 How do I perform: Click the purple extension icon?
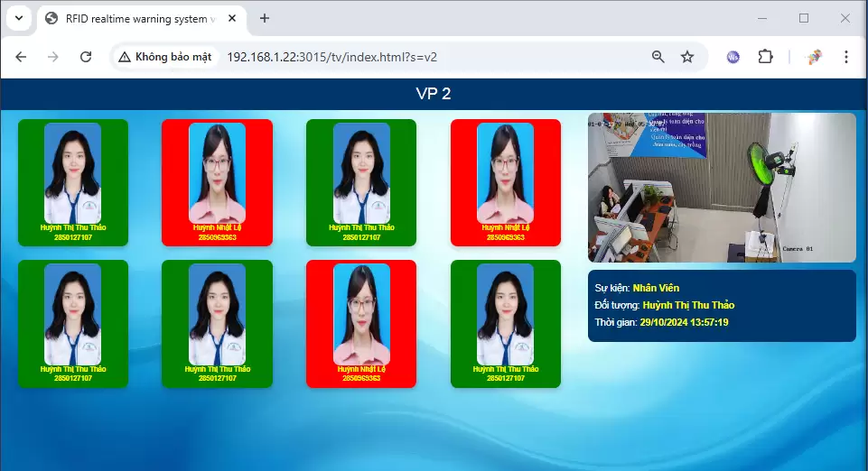pyautogui.click(x=733, y=57)
